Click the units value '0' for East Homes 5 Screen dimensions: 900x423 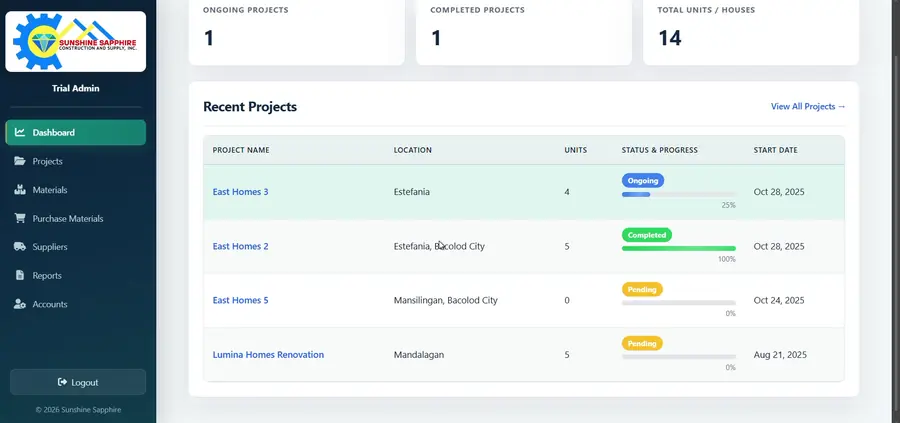pyautogui.click(x=567, y=300)
